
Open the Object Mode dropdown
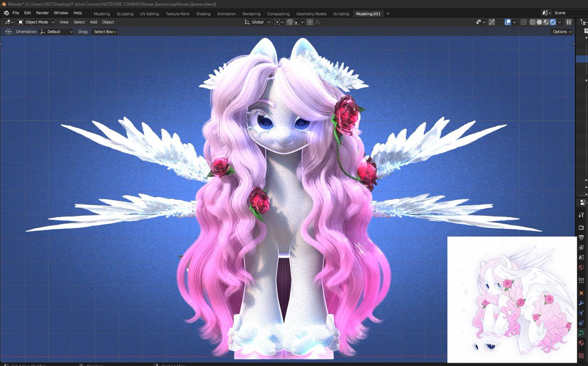pos(37,22)
